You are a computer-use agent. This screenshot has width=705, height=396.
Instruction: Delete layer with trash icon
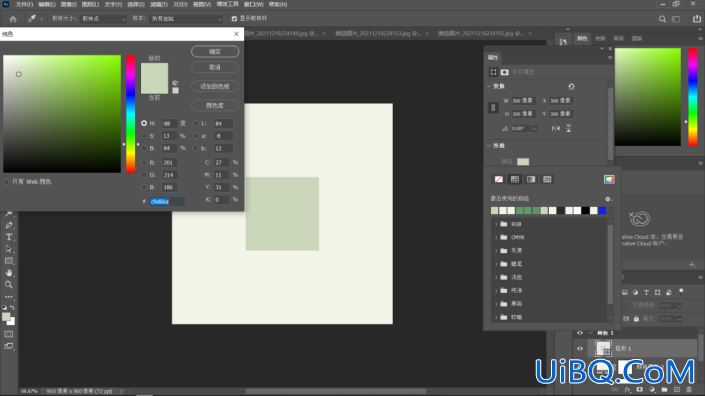689,390
